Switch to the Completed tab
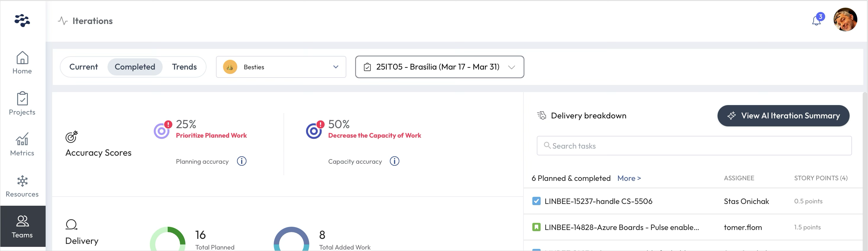This screenshot has height=251, width=868. (135, 67)
